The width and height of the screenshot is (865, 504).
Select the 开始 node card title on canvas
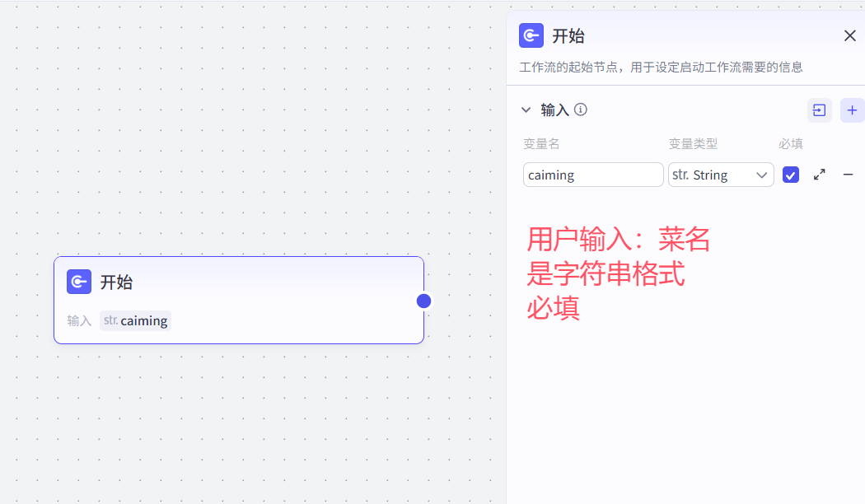(116, 282)
